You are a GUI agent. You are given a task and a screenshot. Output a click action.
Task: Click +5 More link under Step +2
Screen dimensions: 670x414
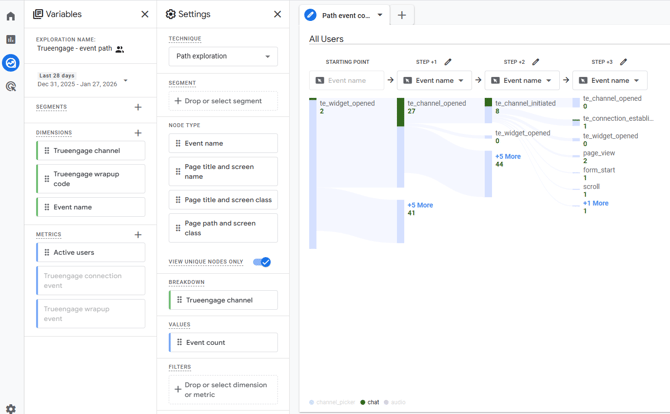(x=508, y=157)
